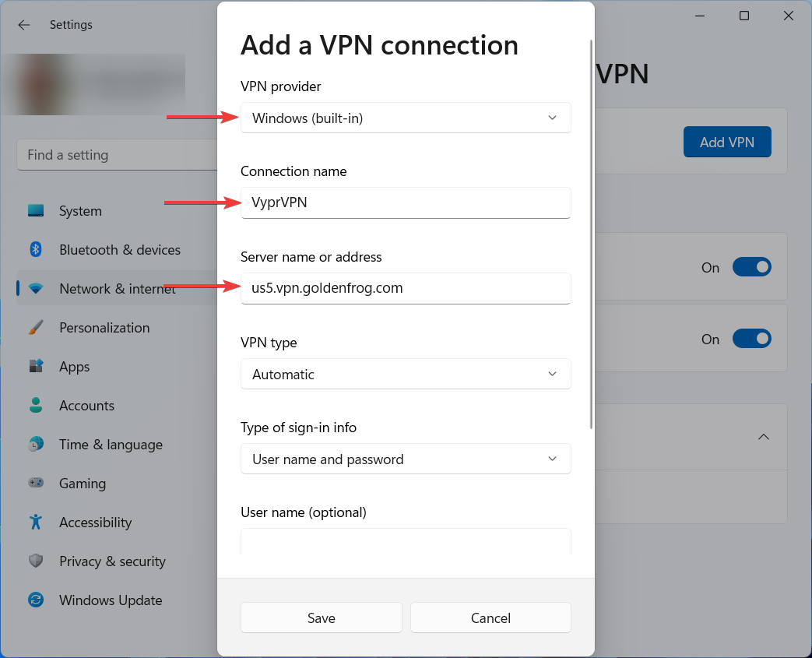Turn off the upper On toggle switch
This screenshot has width=812, height=658.
(x=751, y=267)
